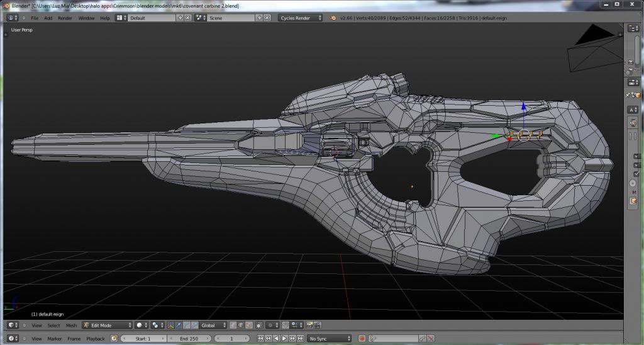This screenshot has width=644, height=345.
Task: Toggle automatic keyframe record button
Action: 362,339
